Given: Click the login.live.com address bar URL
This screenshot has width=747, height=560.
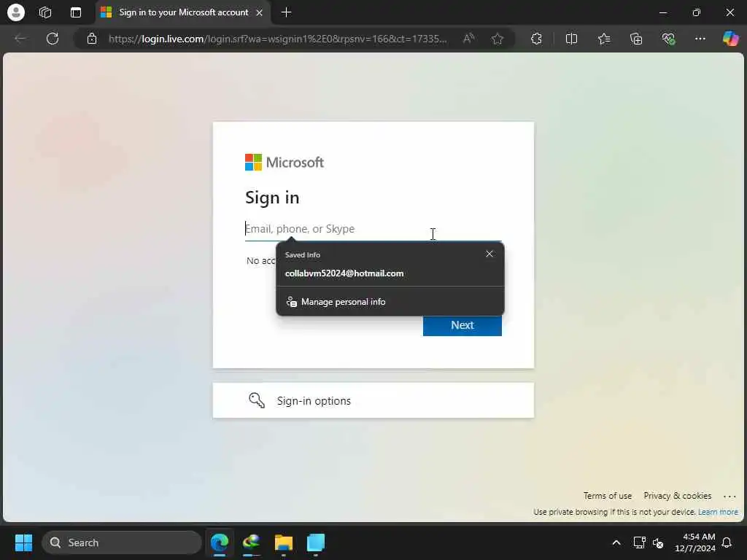Looking at the screenshot, I should pyautogui.click(x=277, y=39).
